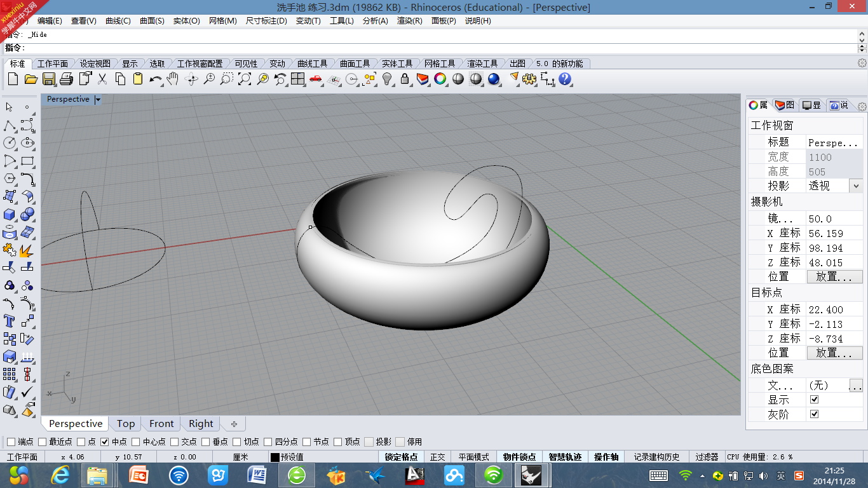Switch to the 曲面工具 toolbar tab
The image size is (868, 488).
pos(355,64)
